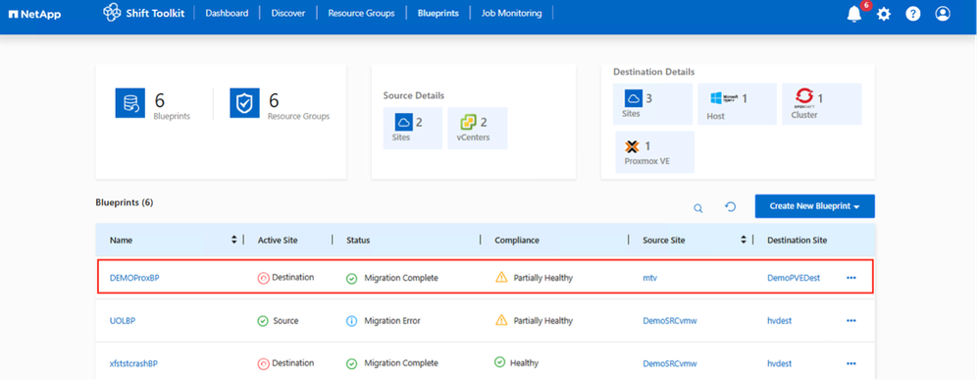Open the DEMOProxBP blueprint link
The width and height of the screenshot is (980, 381).
[134, 278]
